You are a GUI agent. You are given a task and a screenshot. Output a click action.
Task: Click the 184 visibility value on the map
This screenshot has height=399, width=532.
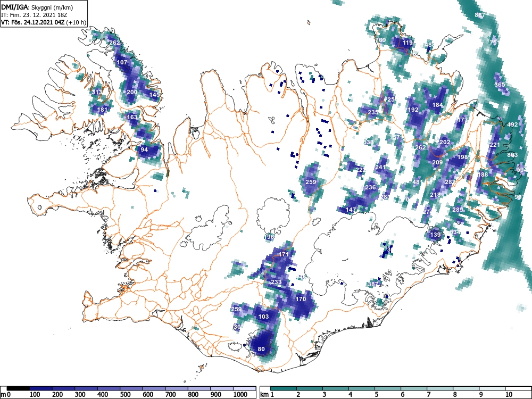coord(437,105)
